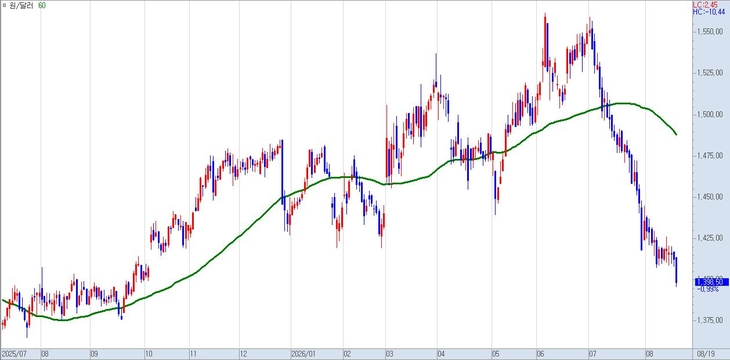This screenshot has height=360, width=730.
Task: Click the 1,525.00 price axis label
Action: click(710, 73)
